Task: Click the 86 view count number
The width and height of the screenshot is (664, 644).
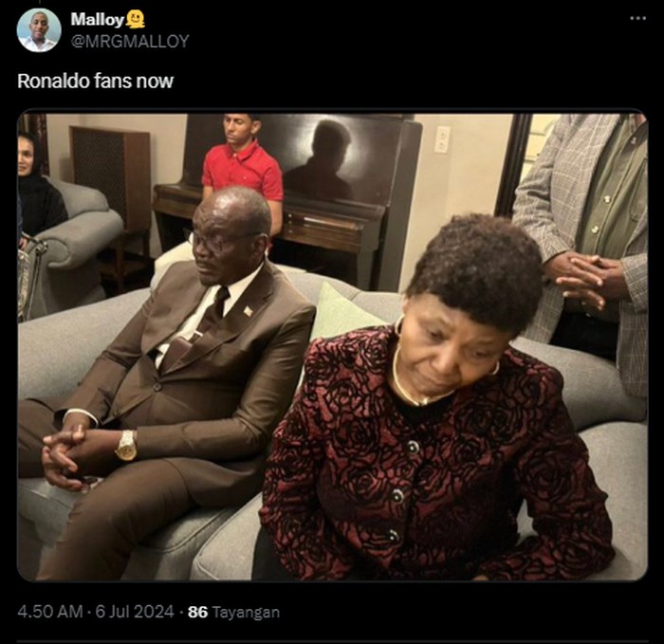Action: click(x=197, y=612)
